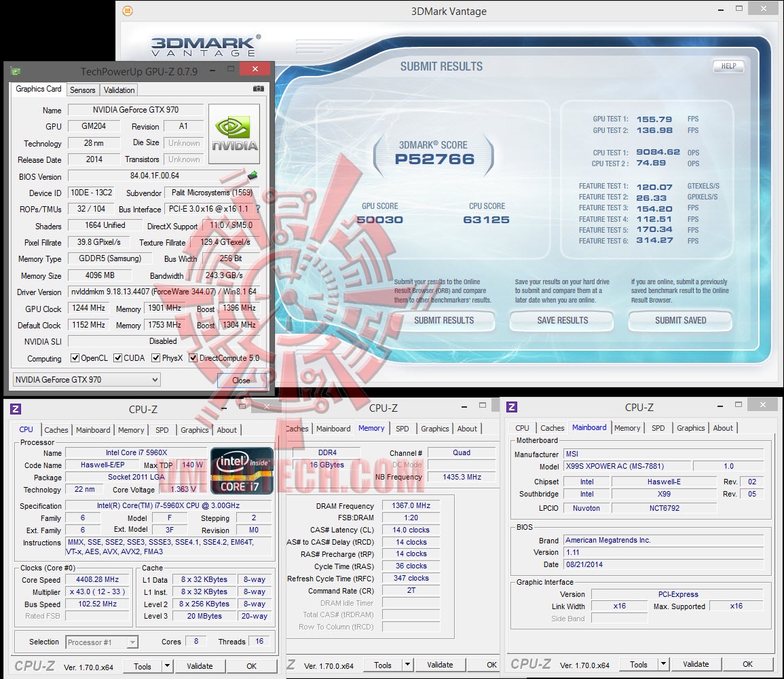Screen dimensions: 784x679
Task: Click Tools button in CPU-Z Memory window
Action: (x=383, y=665)
